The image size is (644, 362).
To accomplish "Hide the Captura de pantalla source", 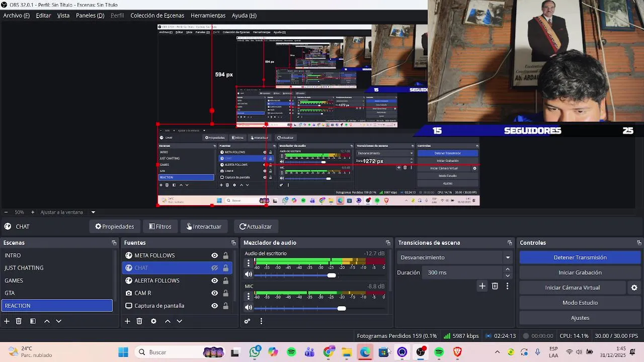I will pos(215,306).
